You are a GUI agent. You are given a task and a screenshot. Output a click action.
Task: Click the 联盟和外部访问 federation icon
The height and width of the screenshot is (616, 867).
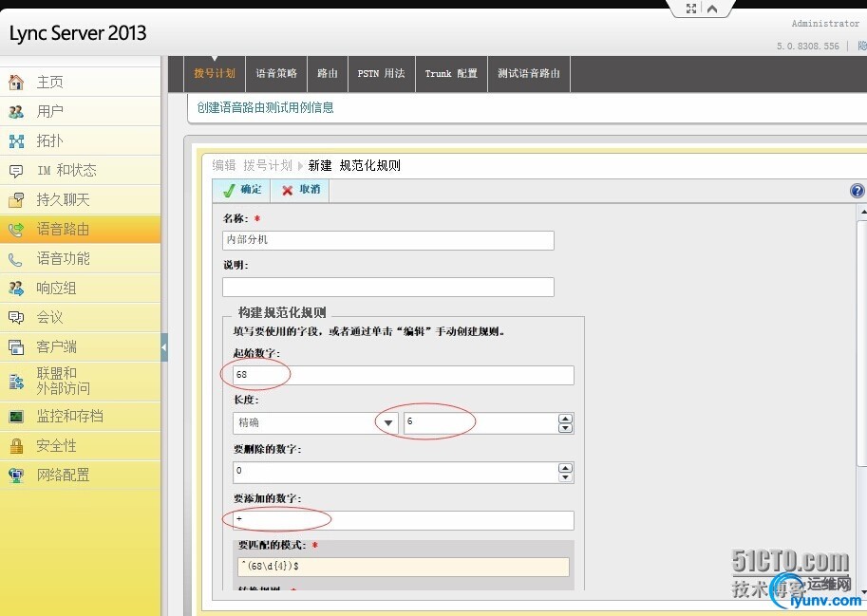pyautogui.click(x=16, y=382)
